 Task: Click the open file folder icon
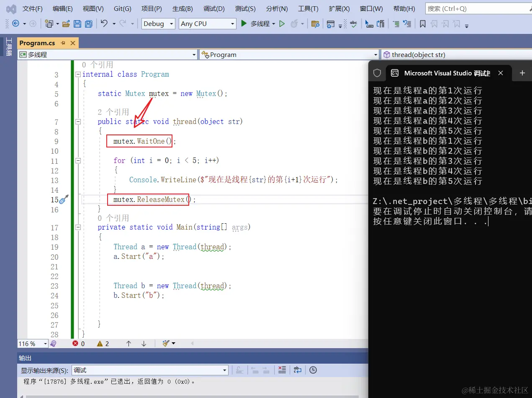tap(66, 24)
